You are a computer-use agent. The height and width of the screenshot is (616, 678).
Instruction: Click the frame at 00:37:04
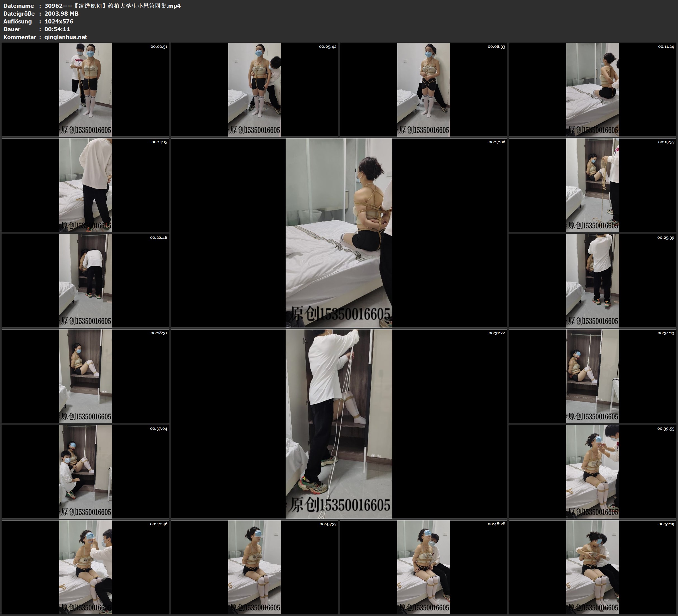(85, 471)
